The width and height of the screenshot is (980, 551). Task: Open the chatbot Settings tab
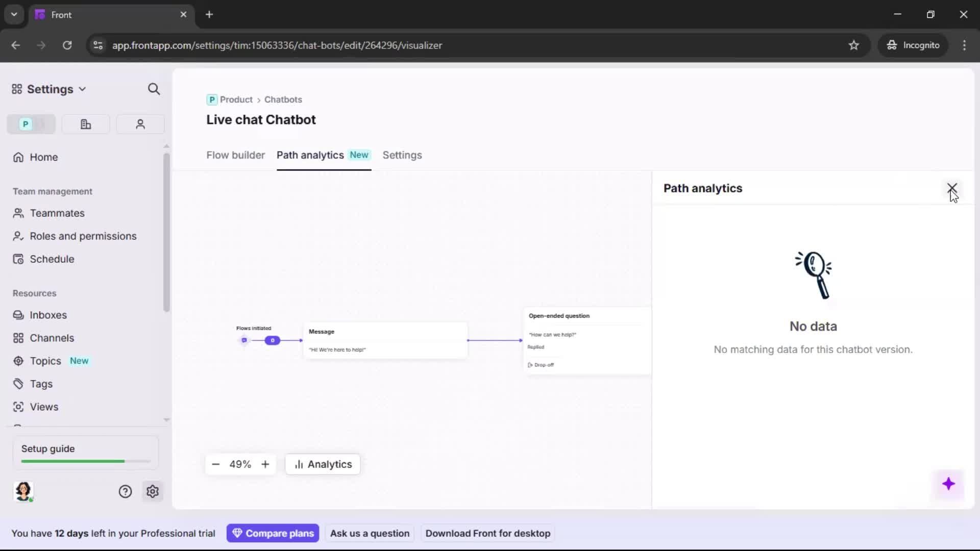point(403,156)
